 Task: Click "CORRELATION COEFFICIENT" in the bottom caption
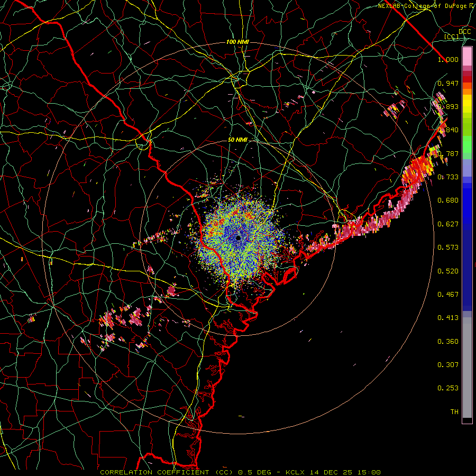click(154, 472)
